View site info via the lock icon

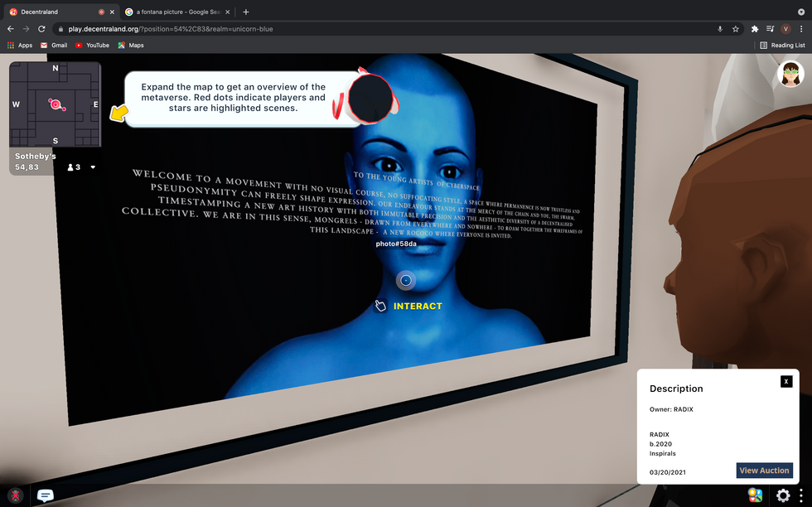pos(61,29)
